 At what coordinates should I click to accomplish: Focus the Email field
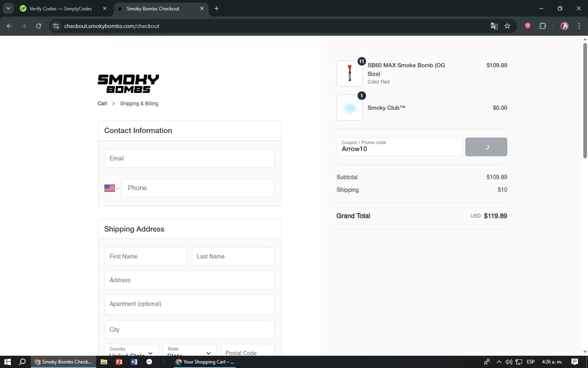[x=189, y=158]
